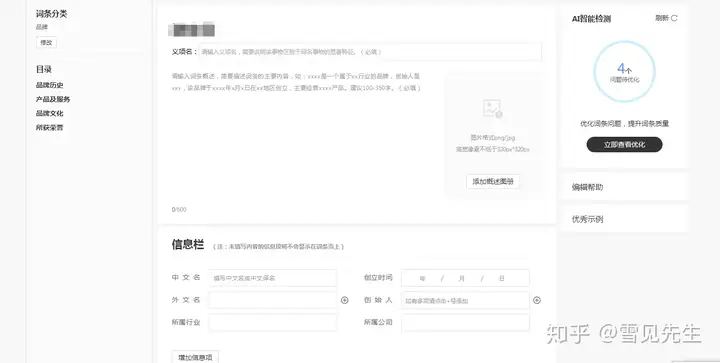This screenshot has height=363, width=720.
Task: Focus the 义项名 input field
Action: 370,52
